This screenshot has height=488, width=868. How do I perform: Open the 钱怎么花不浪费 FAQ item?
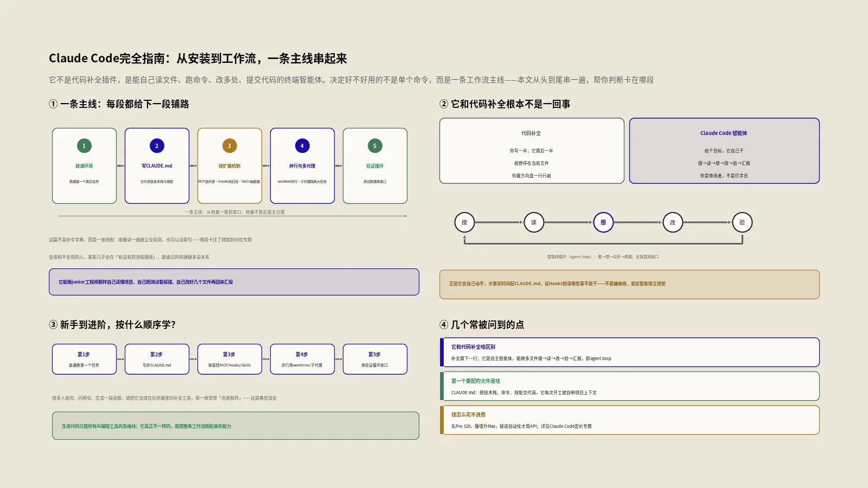pyautogui.click(x=629, y=420)
